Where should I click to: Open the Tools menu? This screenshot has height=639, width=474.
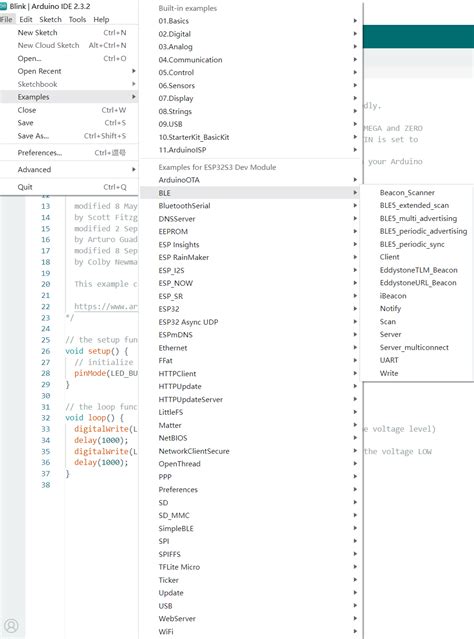pyautogui.click(x=77, y=19)
